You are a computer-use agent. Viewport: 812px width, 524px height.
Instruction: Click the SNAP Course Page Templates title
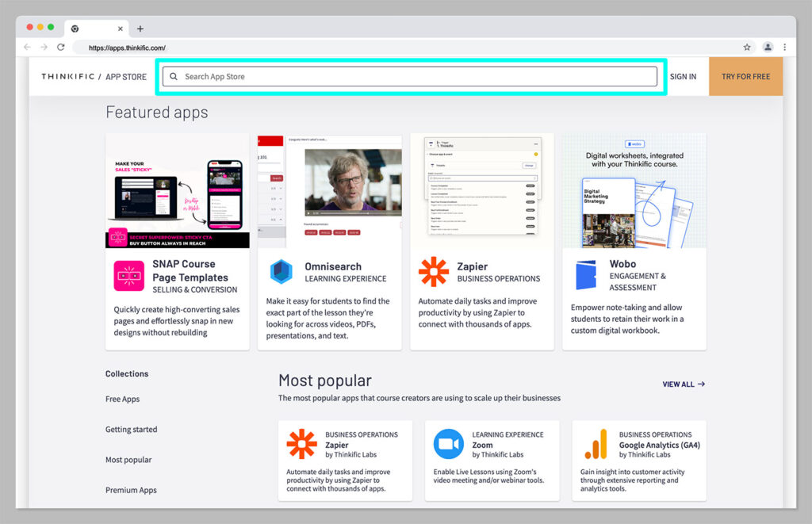click(190, 271)
